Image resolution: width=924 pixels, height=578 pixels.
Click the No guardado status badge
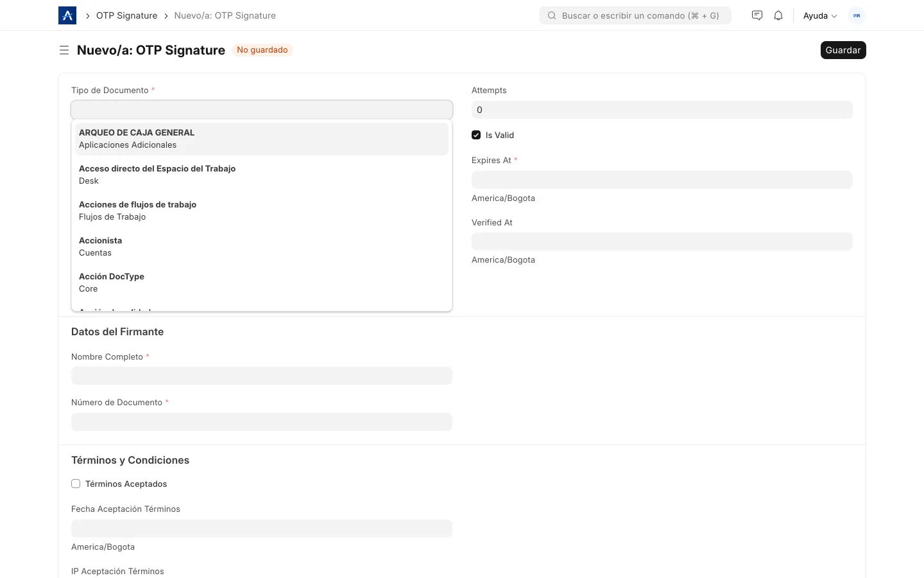pyautogui.click(x=262, y=50)
